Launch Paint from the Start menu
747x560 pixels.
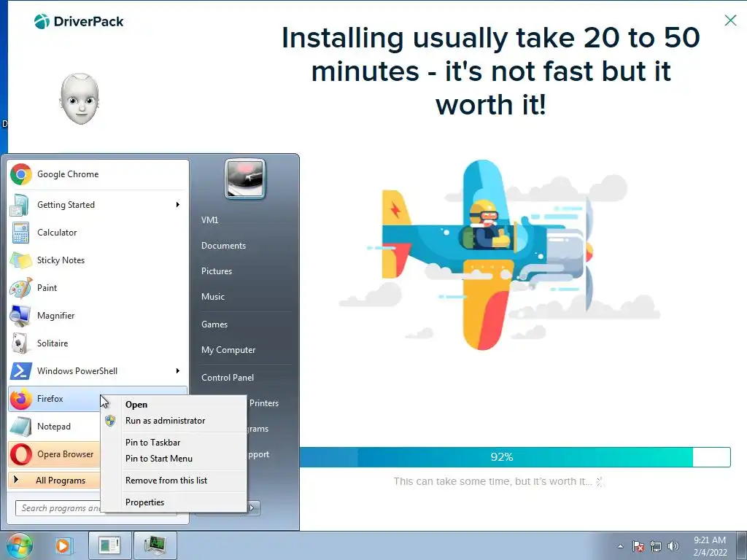click(x=98, y=287)
